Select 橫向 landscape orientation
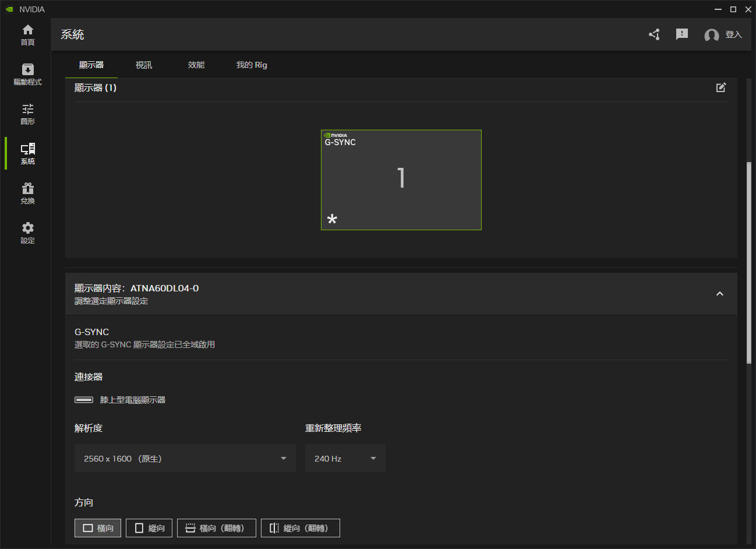 [x=98, y=528]
